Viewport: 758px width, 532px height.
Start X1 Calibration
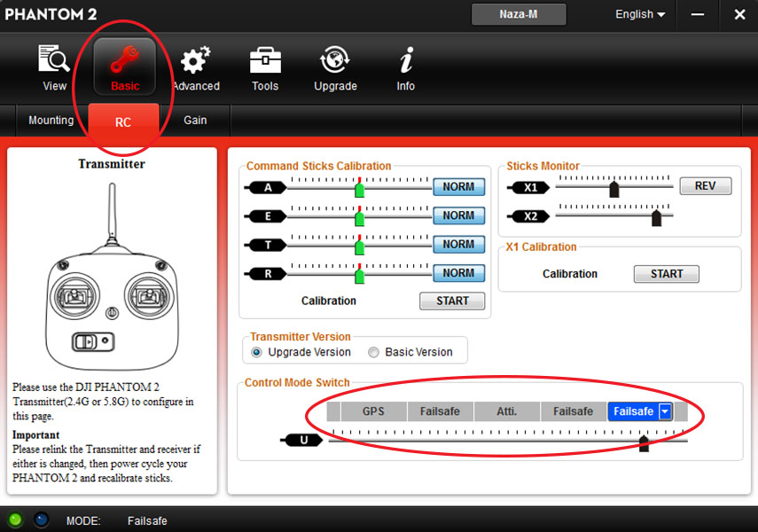[x=666, y=274]
